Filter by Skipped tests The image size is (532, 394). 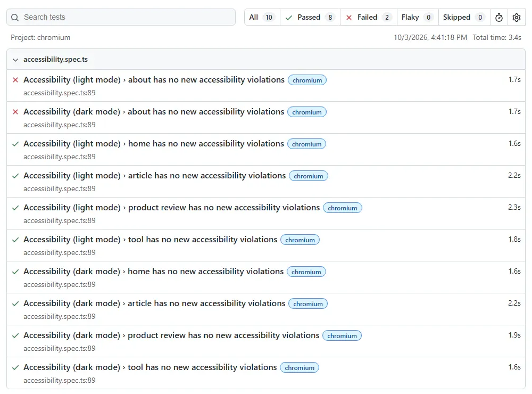click(x=464, y=18)
